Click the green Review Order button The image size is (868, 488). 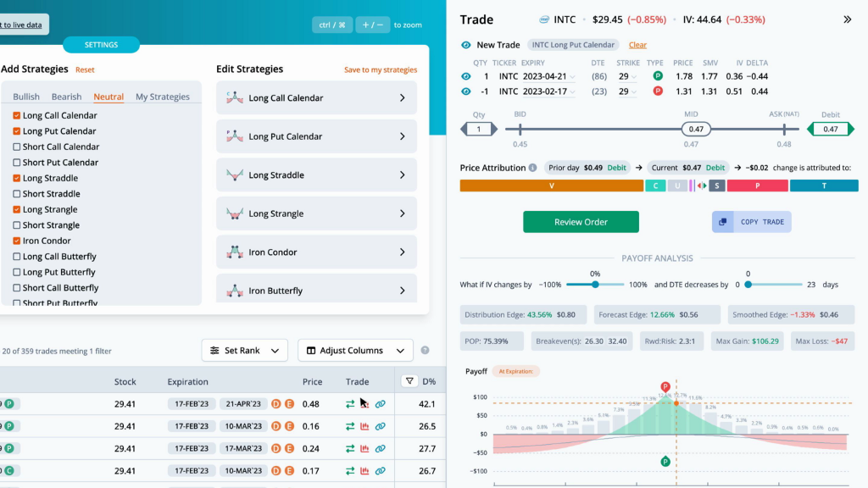pos(581,222)
